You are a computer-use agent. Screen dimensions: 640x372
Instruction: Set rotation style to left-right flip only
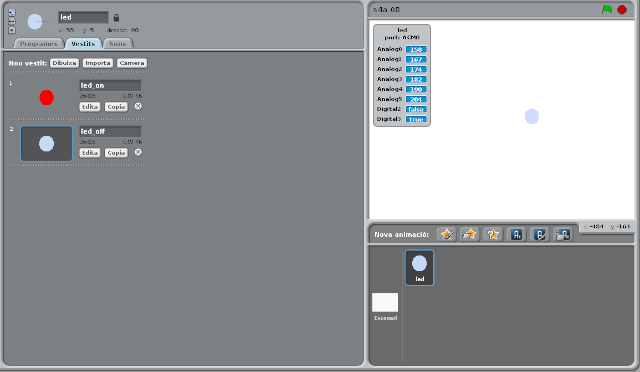point(12,21)
